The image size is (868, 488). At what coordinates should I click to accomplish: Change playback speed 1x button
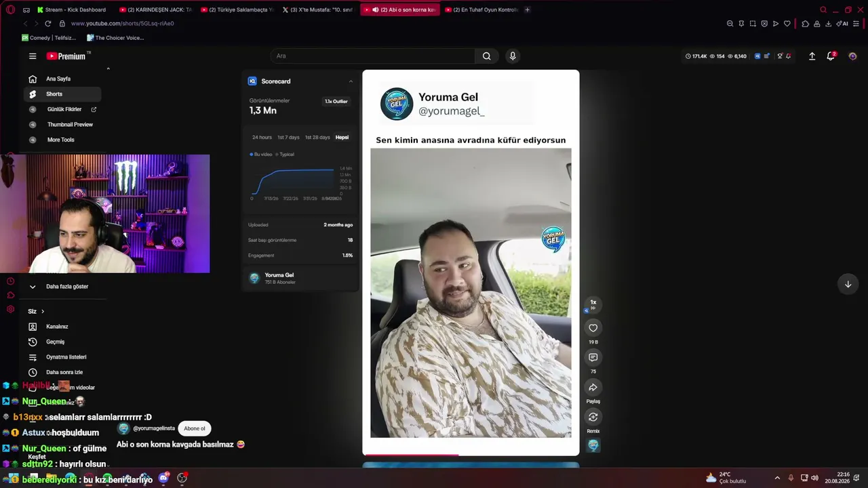(x=593, y=304)
